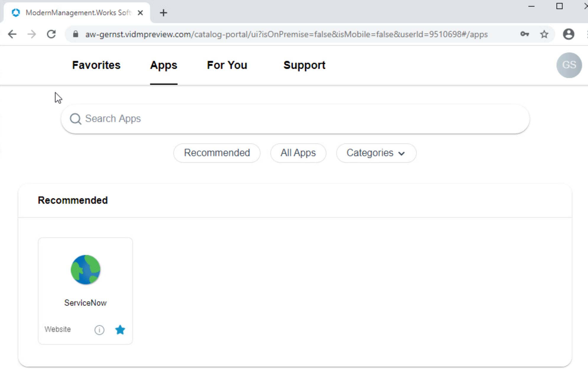Click into the Search Apps field
588x373 pixels.
click(296, 119)
